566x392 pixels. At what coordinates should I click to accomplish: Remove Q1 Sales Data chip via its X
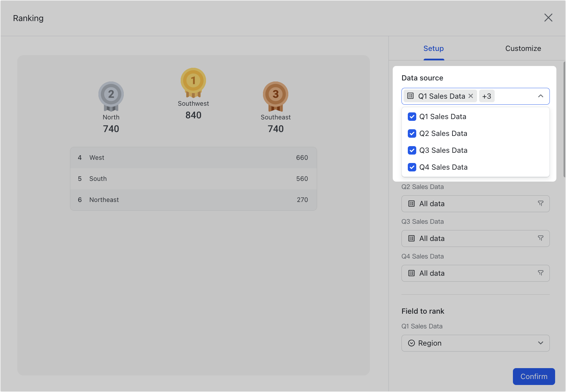[x=471, y=96]
